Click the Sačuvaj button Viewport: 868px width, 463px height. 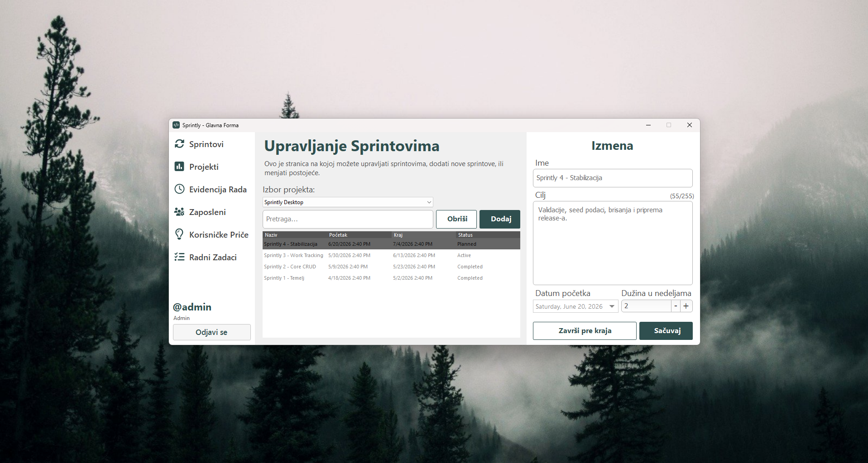click(666, 331)
